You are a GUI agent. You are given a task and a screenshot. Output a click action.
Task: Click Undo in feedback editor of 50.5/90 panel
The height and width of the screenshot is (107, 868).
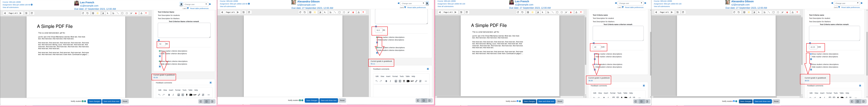click(x=376, y=81)
